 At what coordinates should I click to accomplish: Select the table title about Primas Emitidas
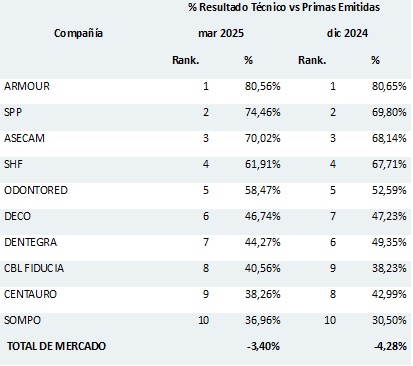point(284,7)
